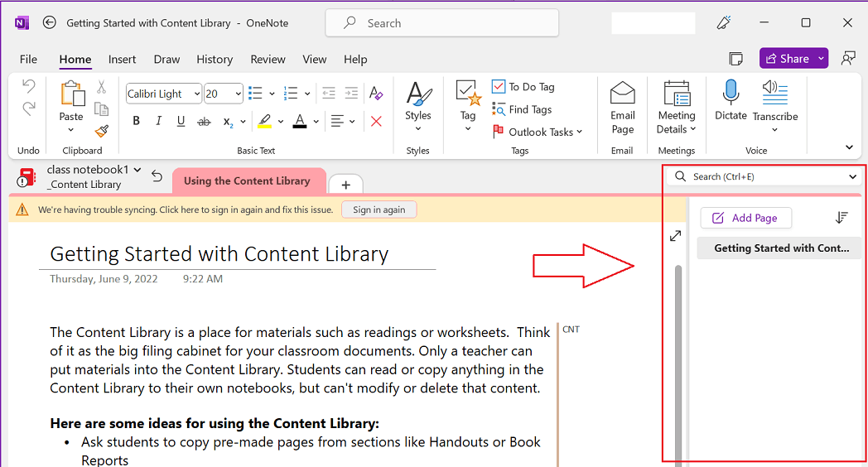Image resolution: width=868 pixels, height=467 pixels.
Task: Click the back arrow in title bar
Action: (x=49, y=22)
